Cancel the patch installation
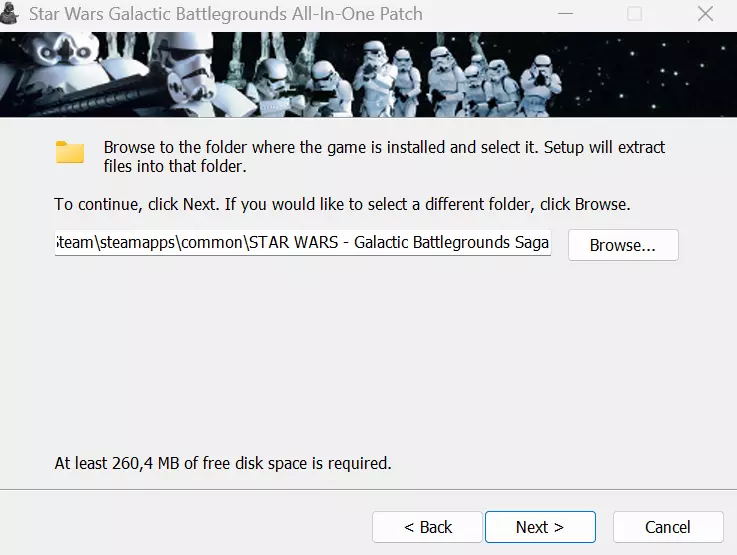Image resolution: width=737 pixels, height=555 pixels. pyautogui.click(x=668, y=527)
